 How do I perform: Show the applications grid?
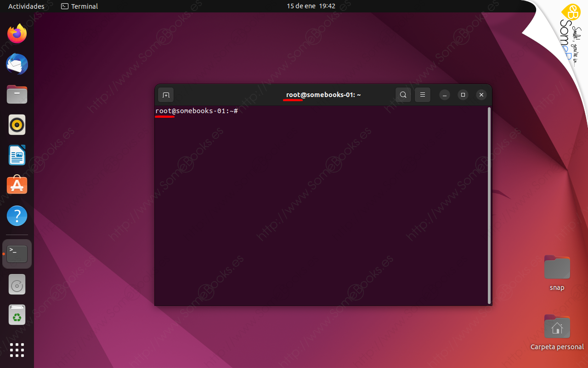[x=17, y=350]
